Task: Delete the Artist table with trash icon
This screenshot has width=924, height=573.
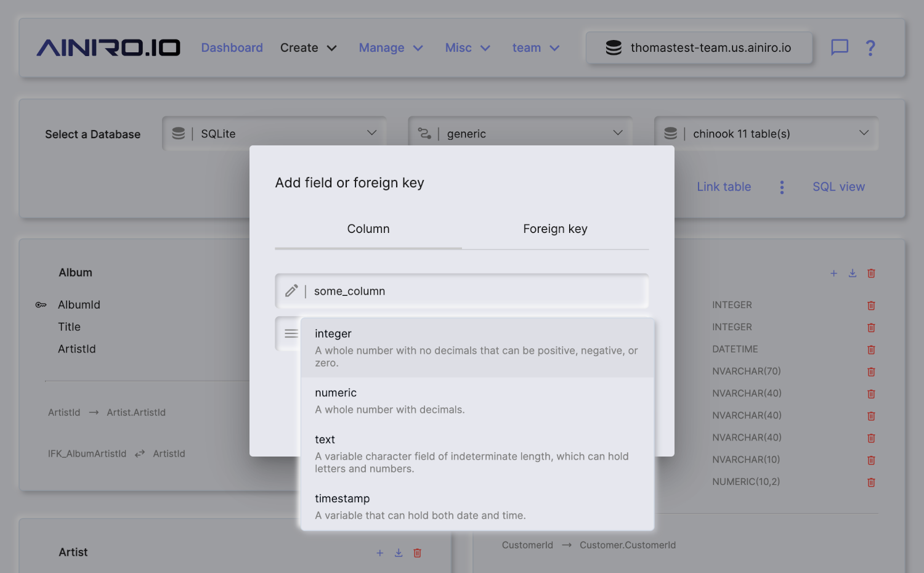Action: tap(417, 553)
